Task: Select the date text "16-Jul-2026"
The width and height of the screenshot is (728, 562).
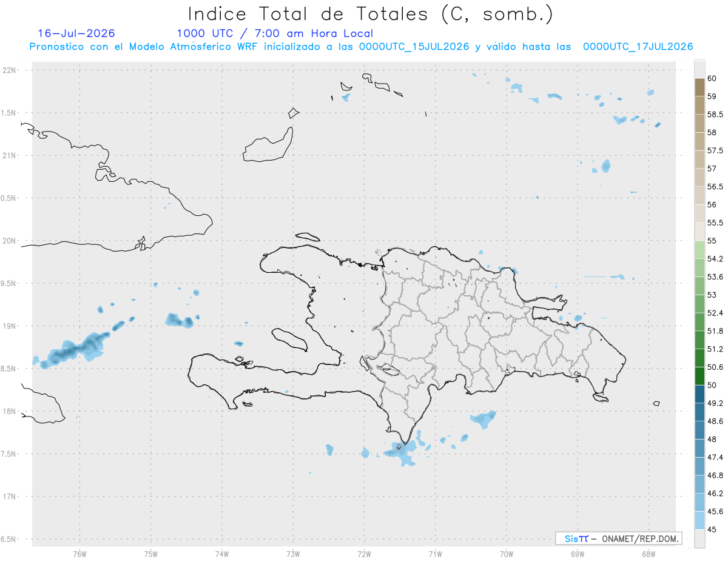Action: pyautogui.click(x=76, y=34)
